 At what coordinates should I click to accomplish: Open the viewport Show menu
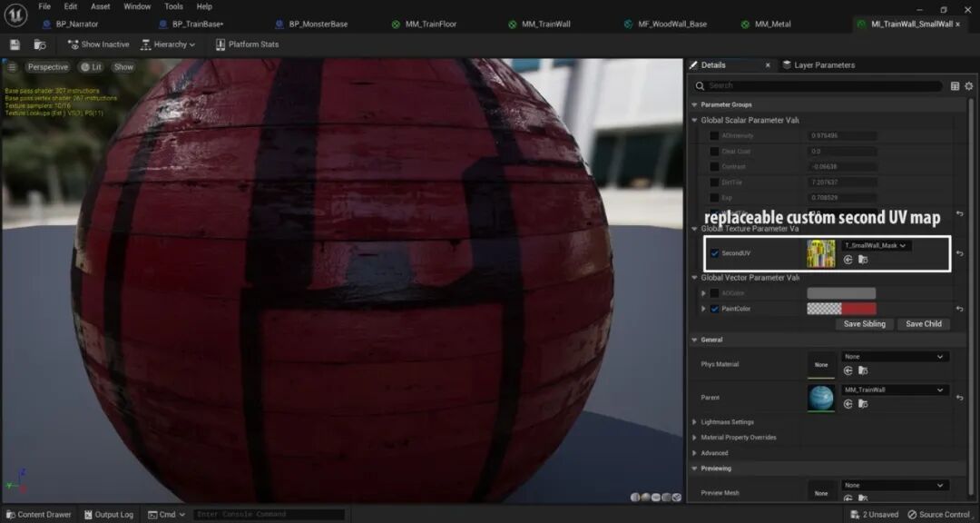(x=123, y=67)
